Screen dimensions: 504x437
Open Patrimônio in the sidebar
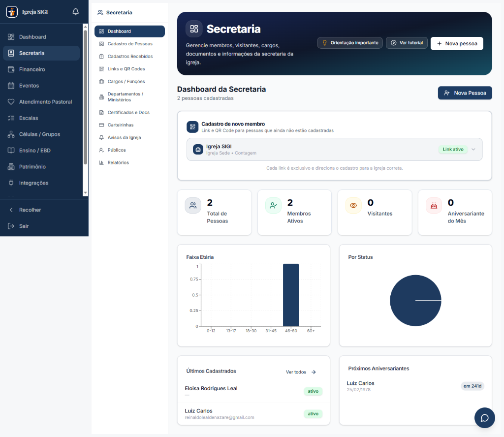(41, 167)
